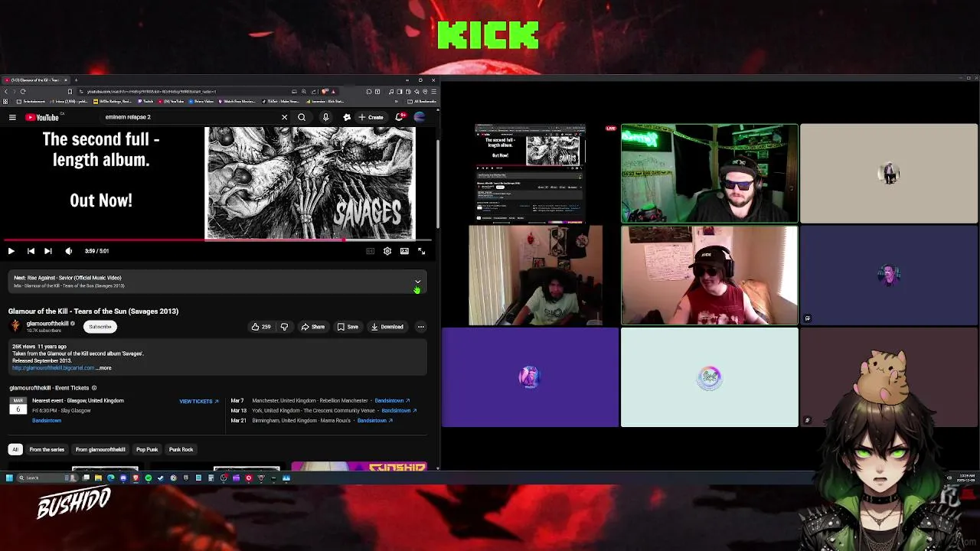The image size is (980, 551).
Task: Mute the video with the speaker icon
Action: tap(68, 251)
